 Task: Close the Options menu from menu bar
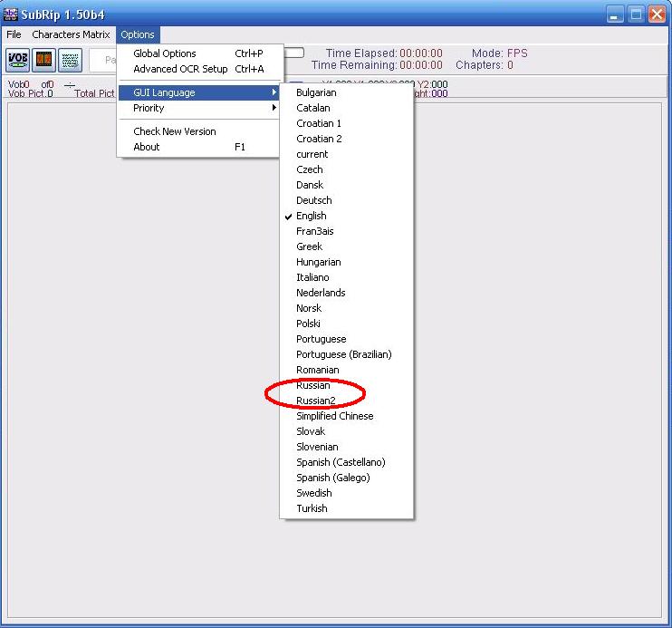click(138, 34)
